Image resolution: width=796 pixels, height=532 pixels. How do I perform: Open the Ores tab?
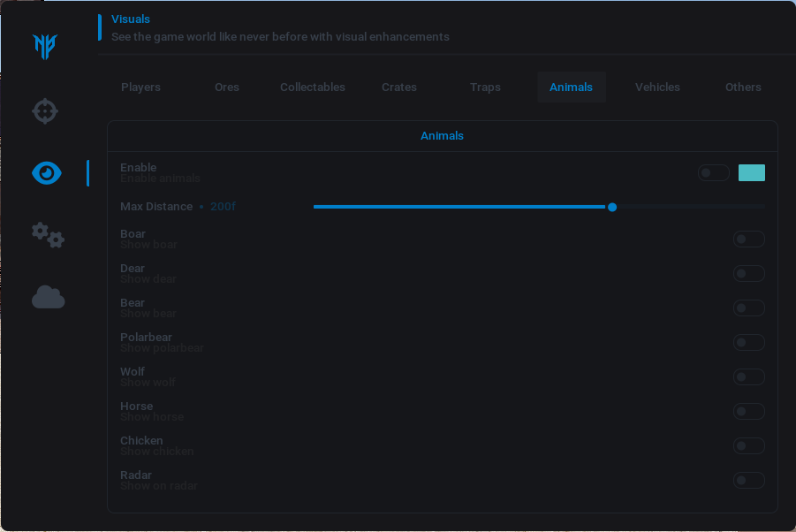pyautogui.click(x=227, y=87)
